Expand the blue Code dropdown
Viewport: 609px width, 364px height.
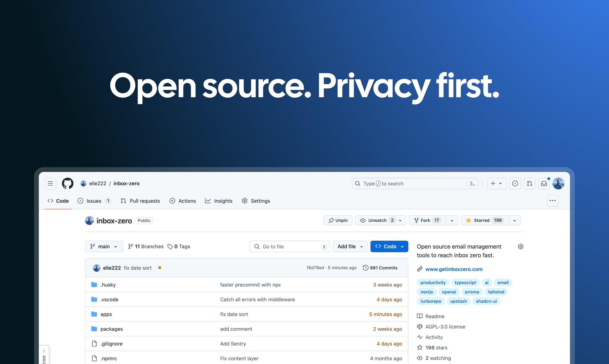coord(389,246)
